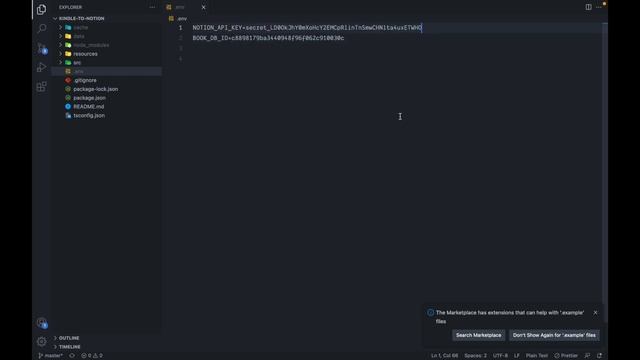Click UTF-8 encoding in status bar
Viewport: 640px width, 360px height.
point(500,356)
